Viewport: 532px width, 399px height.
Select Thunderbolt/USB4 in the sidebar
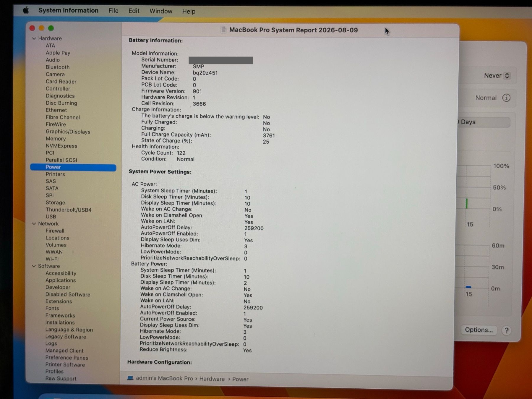coord(69,210)
